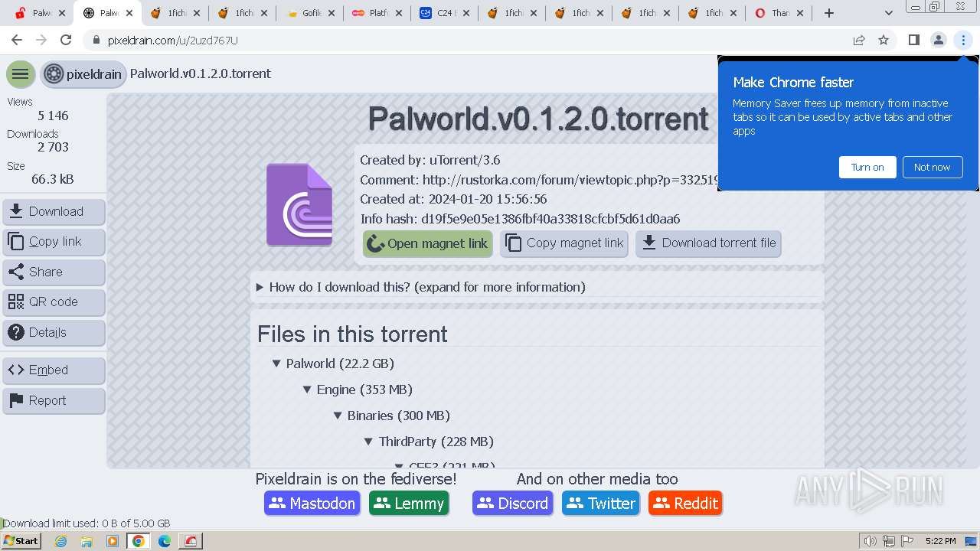
Task: Go back in browser history
Action: [x=17, y=40]
